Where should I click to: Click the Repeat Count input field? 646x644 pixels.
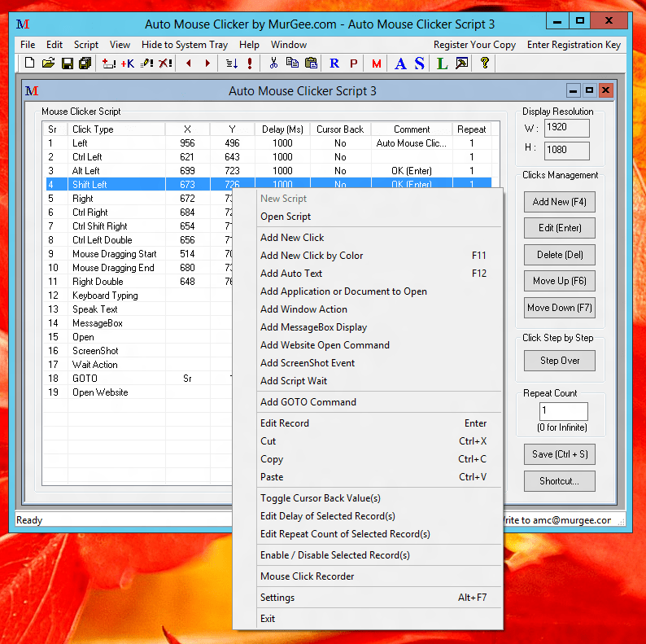[x=564, y=411]
